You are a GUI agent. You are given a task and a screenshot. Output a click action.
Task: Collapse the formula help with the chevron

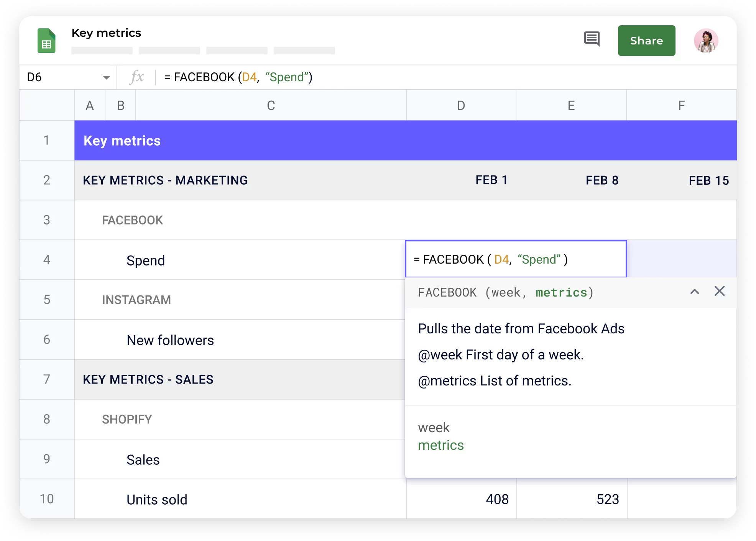(694, 292)
